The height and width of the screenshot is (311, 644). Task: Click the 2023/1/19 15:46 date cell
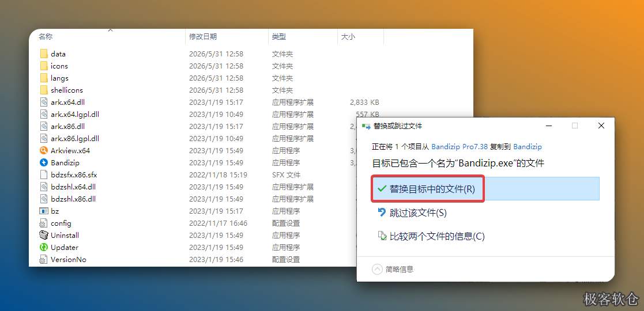216,259
